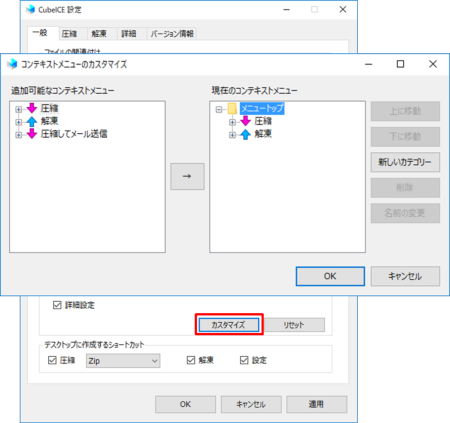Image resolution: width=450 pixels, height=423 pixels.
Task: Expand 圧縮してメール送信 node
Action: [19, 135]
